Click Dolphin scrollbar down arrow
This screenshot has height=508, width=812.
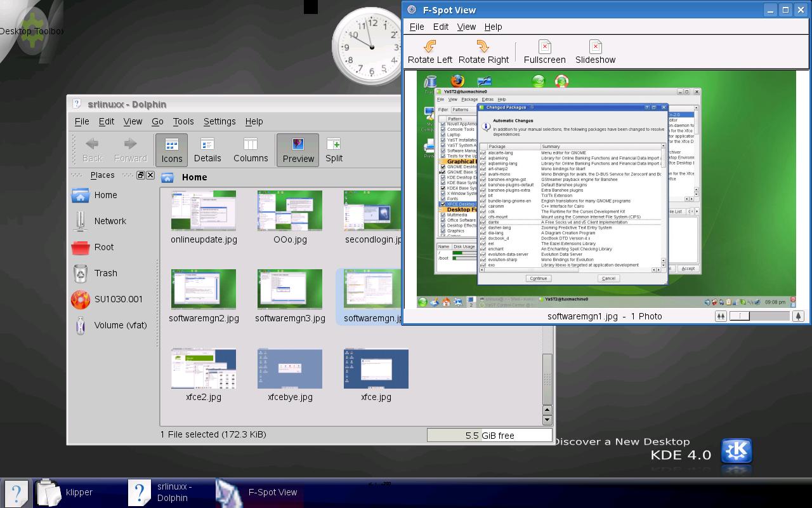point(547,420)
